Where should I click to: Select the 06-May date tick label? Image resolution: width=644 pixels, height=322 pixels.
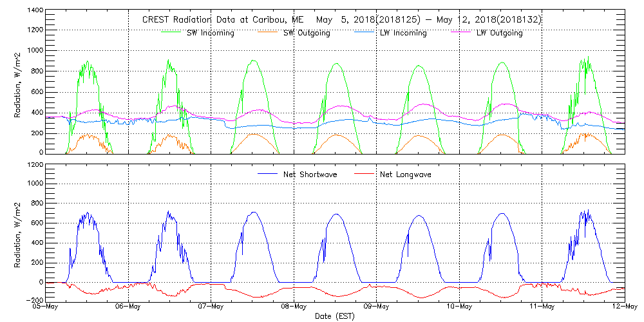click(129, 307)
